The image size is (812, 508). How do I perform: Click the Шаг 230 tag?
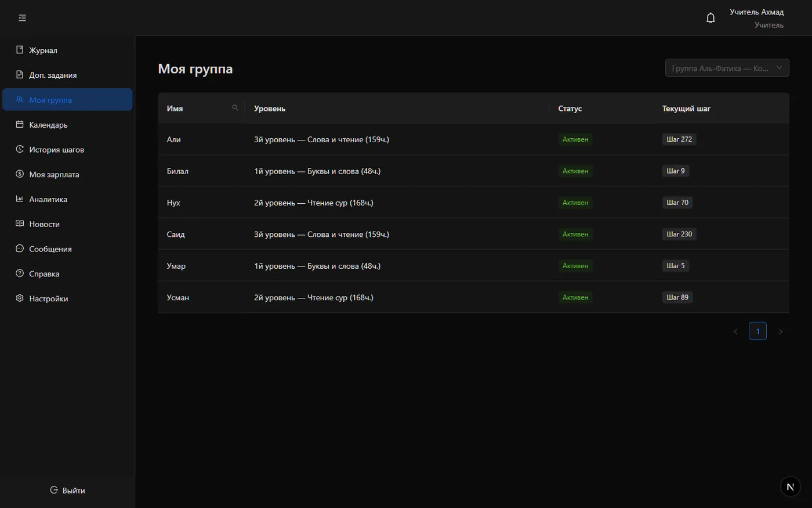679,234
